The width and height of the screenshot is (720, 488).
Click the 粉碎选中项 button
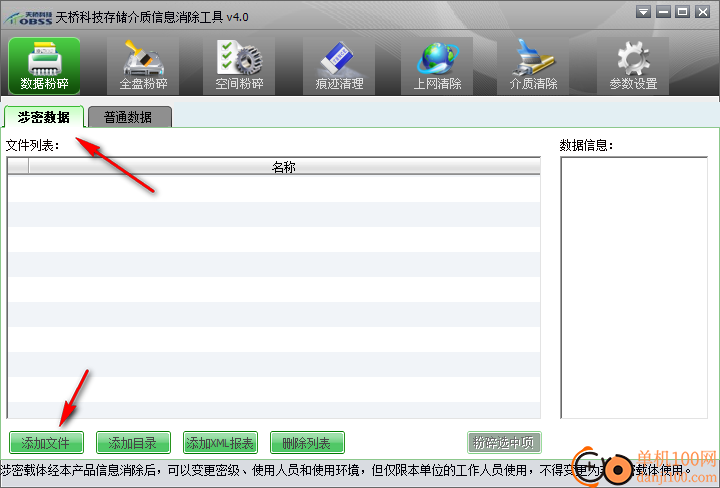click(x=504, y=443)
